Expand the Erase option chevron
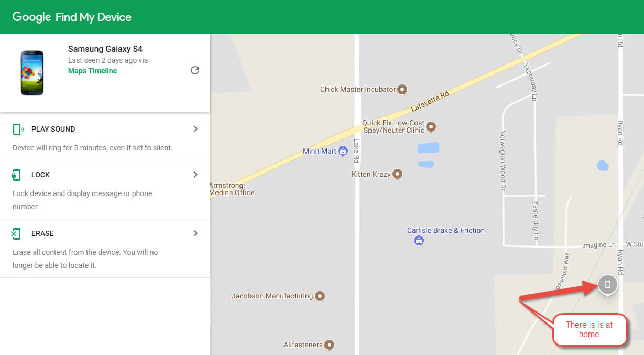Viewport: 644px width, 355px height. tap(195, 233)
